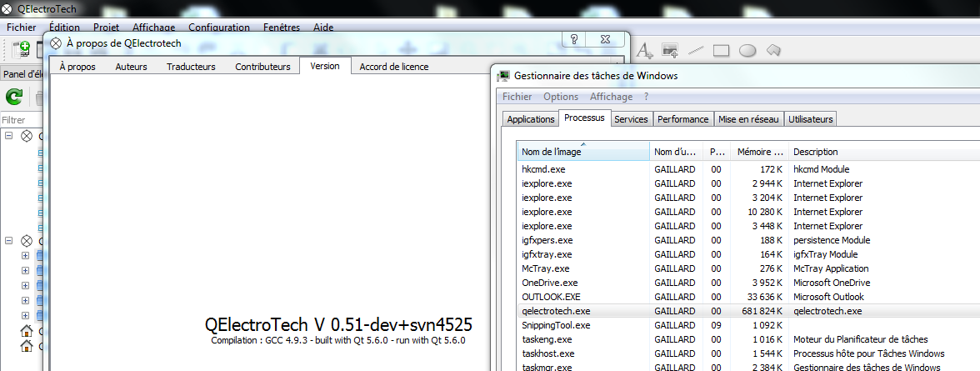Switch to Performance tab in task manager
Screen dimensions: 980x371
(682, 119)
